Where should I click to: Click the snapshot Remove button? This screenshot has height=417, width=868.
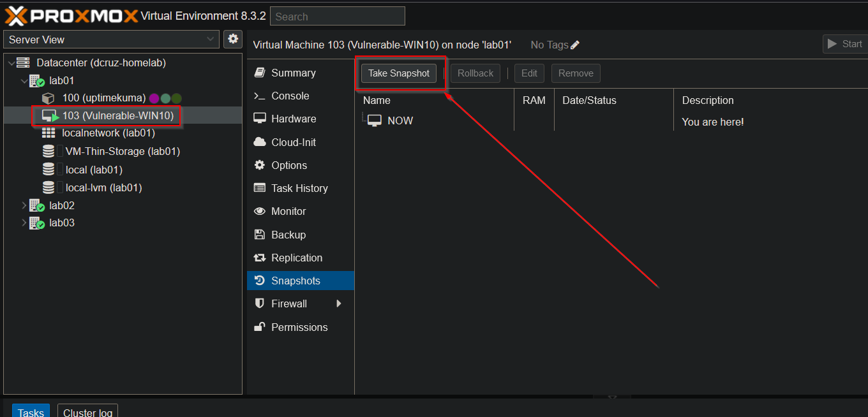pyautogui.click(x=576, y=73)
